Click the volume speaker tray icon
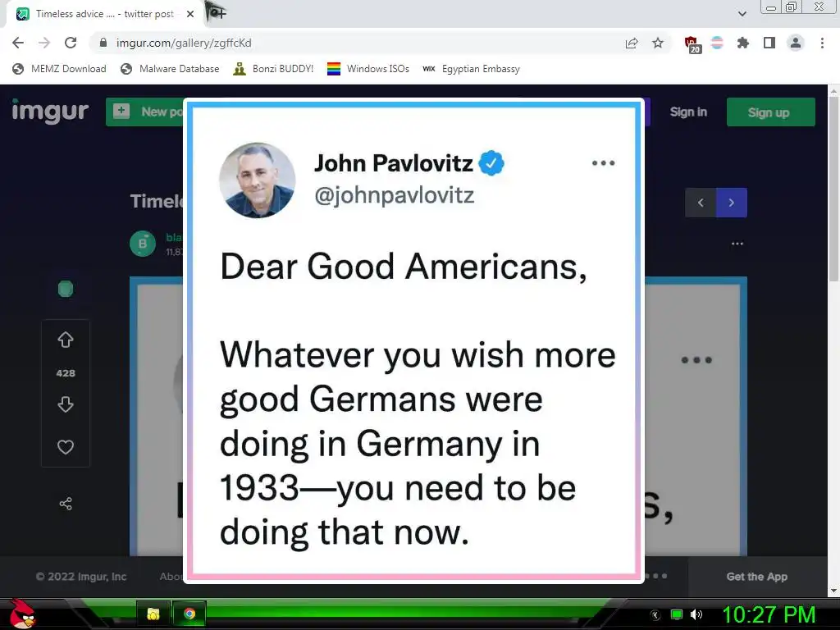 (696, 614)
